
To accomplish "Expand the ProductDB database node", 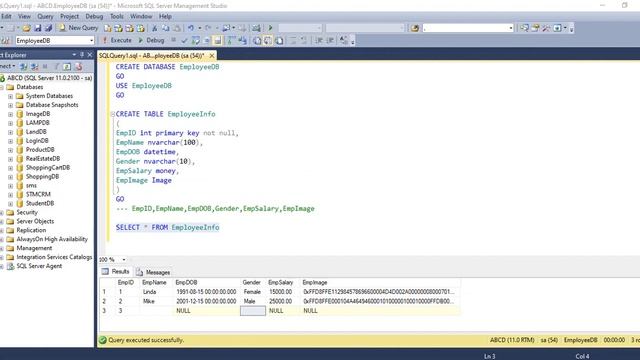I will pyautogui.click(x=10, y=150).
